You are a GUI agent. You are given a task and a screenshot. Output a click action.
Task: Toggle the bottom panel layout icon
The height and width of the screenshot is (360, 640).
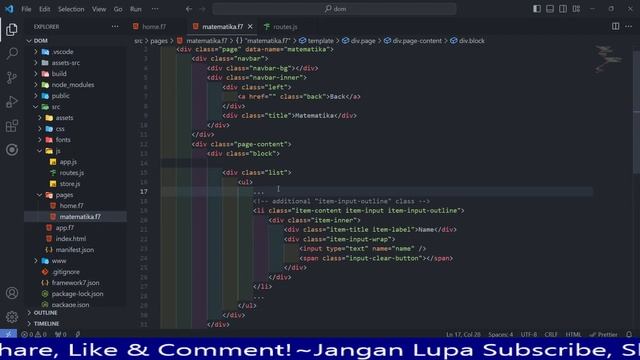(x=550, y=9)
